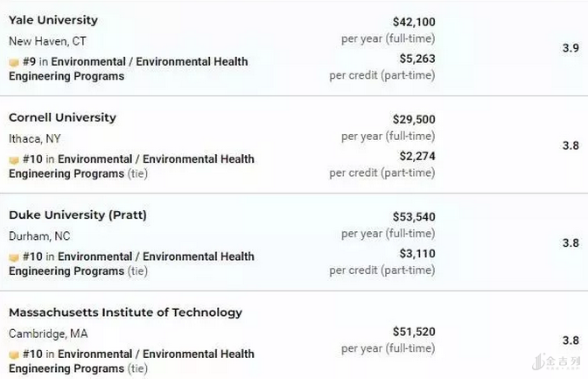This screenshot has width=588, height=379.
Task: Click the badge icon beside Cornell's #10 ranking
Action: (x=14, y=160)
